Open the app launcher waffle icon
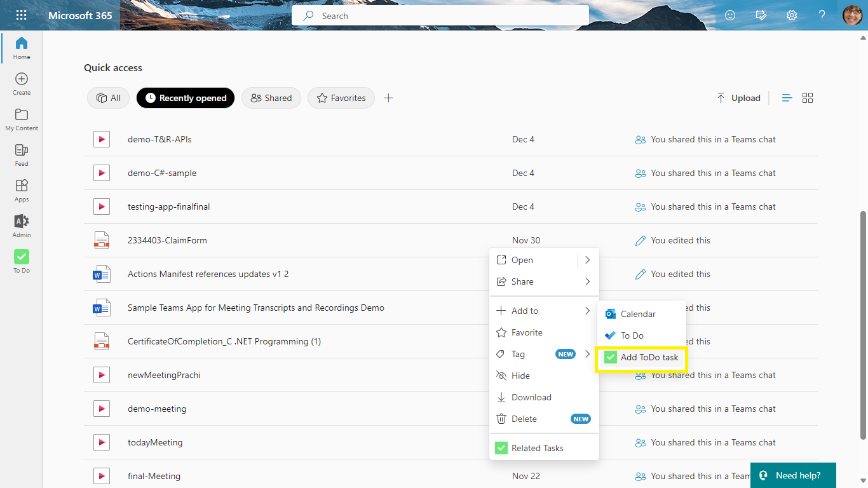Viewport: 868px width, 488px height. [21, 15]
